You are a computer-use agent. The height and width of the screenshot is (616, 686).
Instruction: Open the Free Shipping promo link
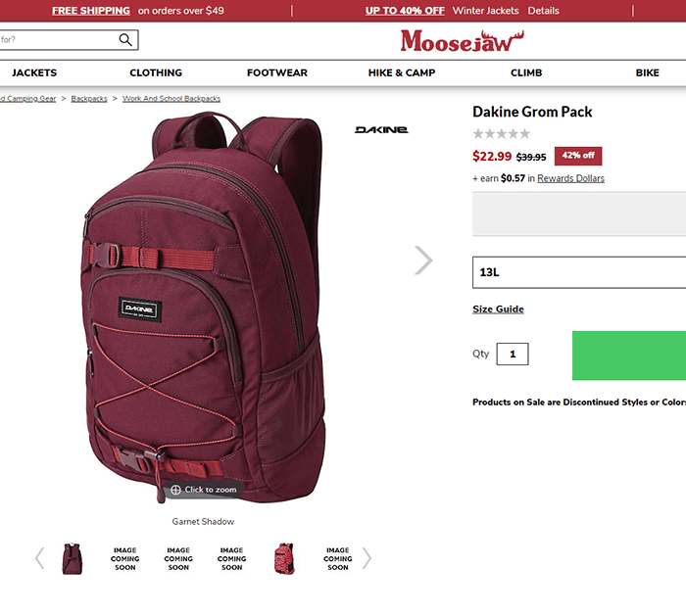(x=91, y=11)
